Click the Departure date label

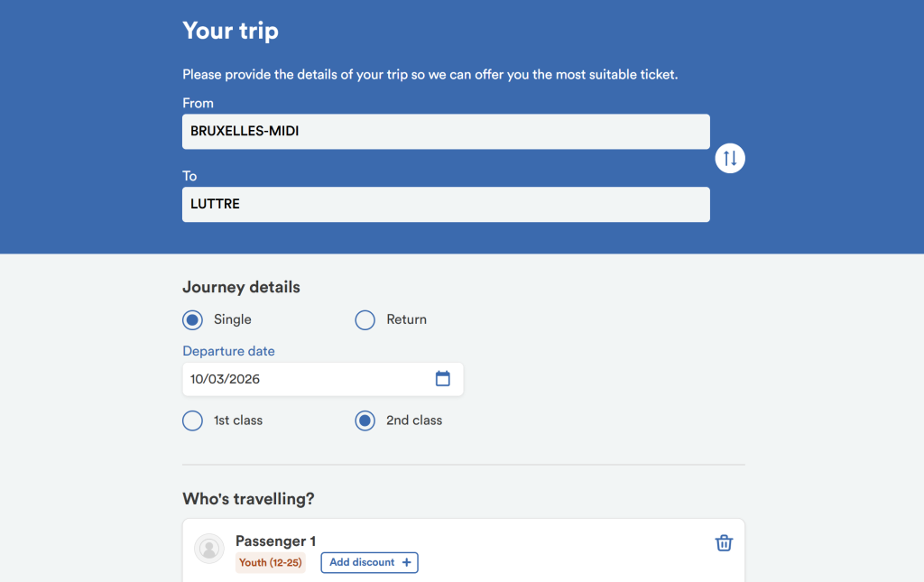228,351
